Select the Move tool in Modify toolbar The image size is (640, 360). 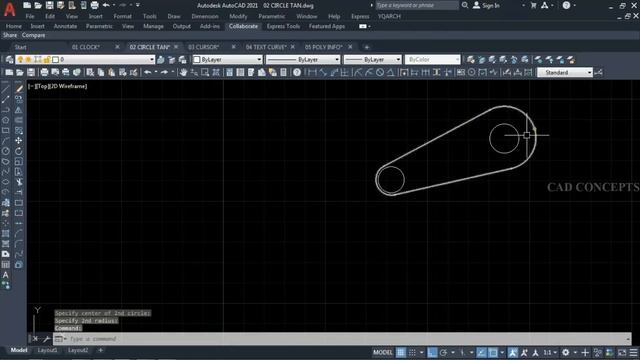point(19,141)
